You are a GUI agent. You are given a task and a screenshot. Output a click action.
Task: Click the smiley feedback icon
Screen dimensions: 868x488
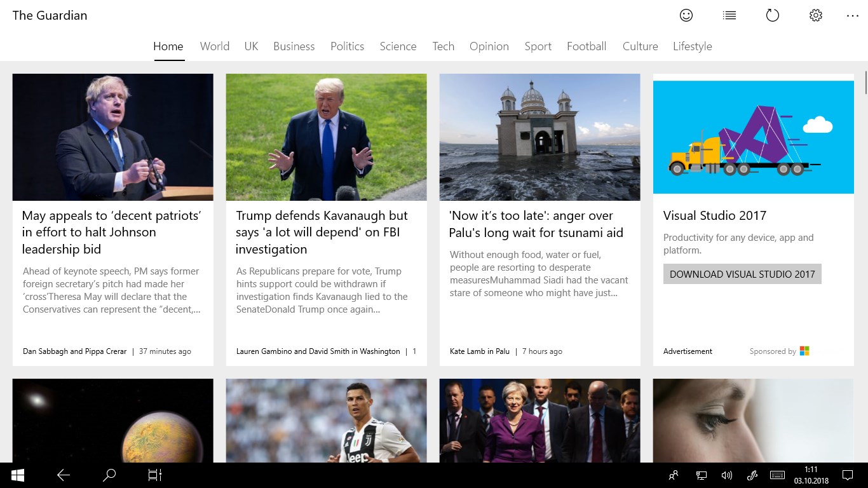(x=686, y=15)
